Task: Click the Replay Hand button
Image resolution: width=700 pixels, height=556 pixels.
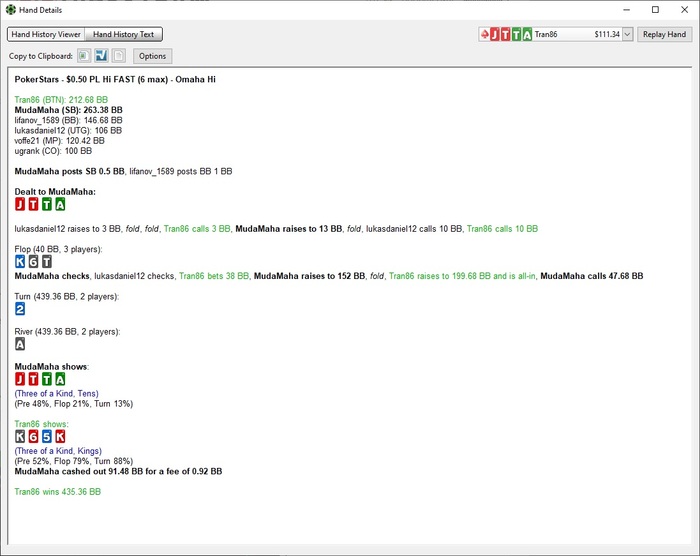Action: point(664,34)
